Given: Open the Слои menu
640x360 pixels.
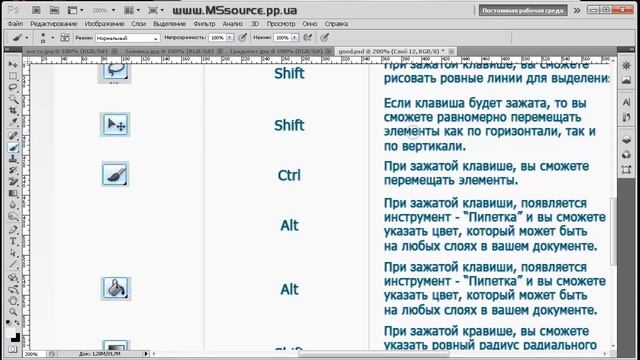Looking at the screenshot, I should pos(139,24).
